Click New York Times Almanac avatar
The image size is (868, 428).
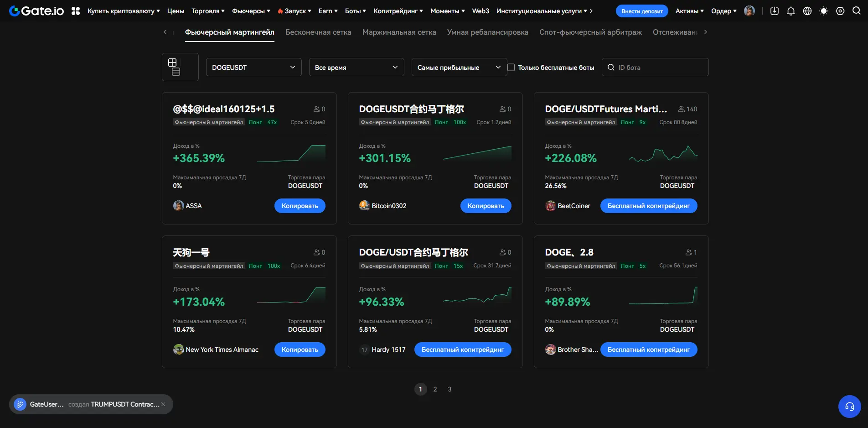tap(178, 350)
